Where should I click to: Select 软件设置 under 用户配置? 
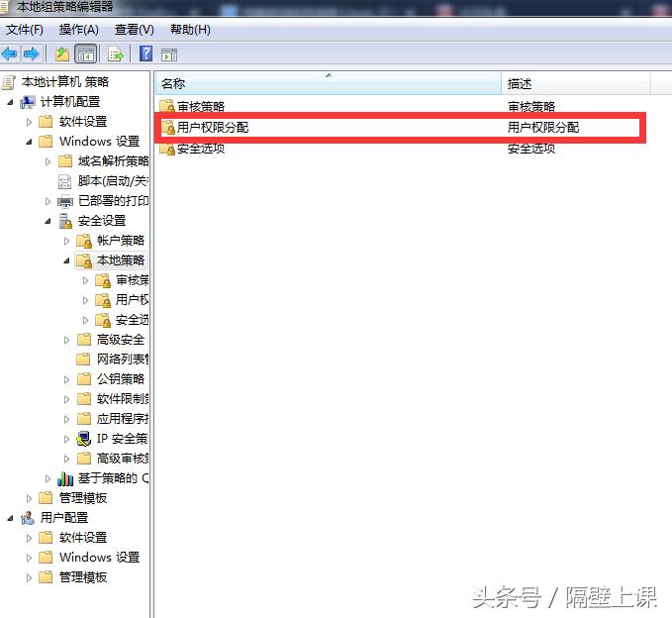tap(83, 538)
